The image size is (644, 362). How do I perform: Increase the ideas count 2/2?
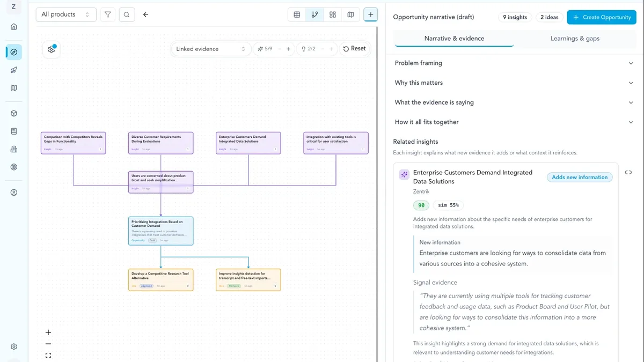click(331, 49)
